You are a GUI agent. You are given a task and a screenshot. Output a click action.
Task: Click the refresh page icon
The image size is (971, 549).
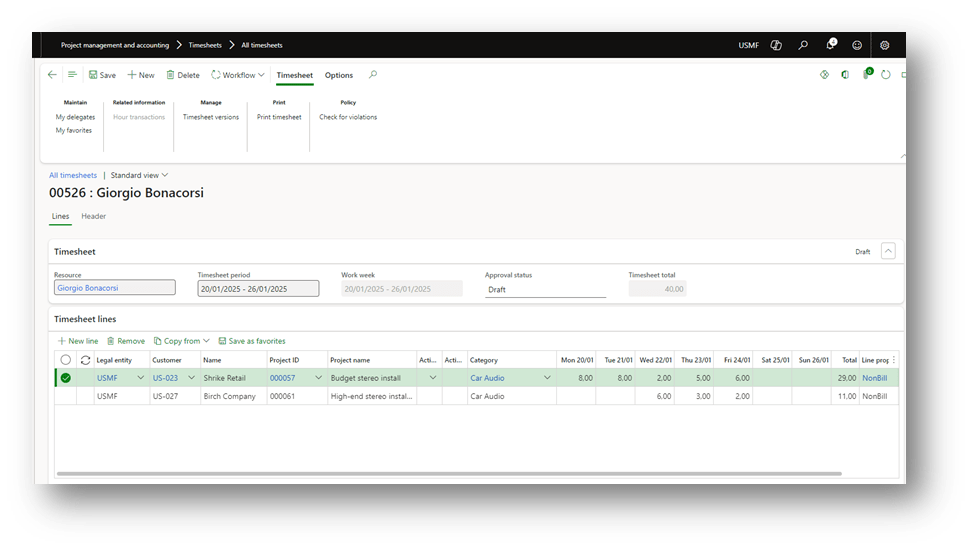(885, 75)
